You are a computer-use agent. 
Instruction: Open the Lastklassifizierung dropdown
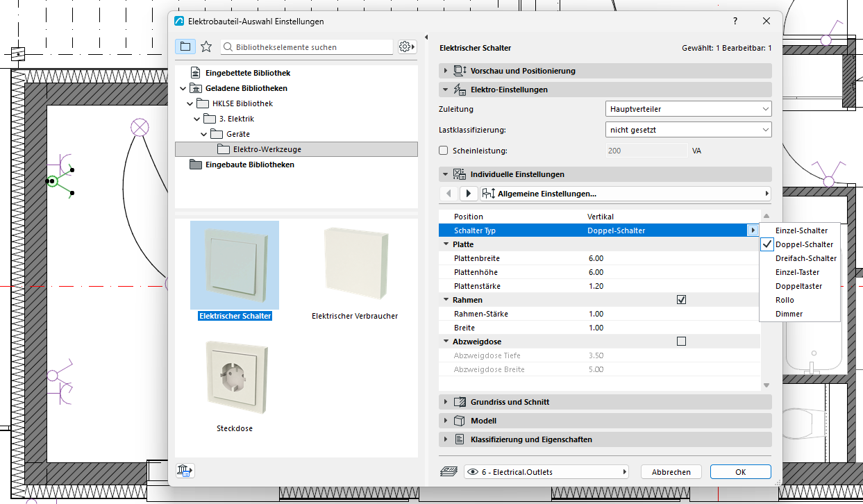(x=688, y=130)
